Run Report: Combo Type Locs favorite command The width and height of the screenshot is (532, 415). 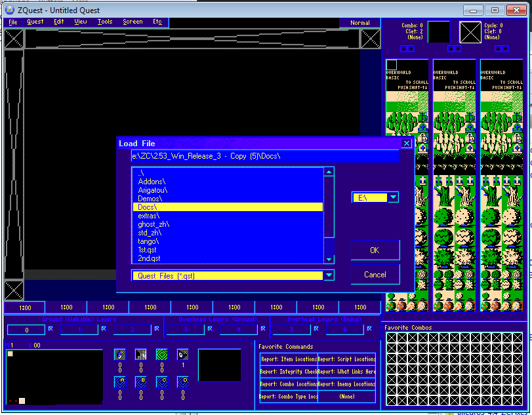pyautogui.click(x=289, y=397)
